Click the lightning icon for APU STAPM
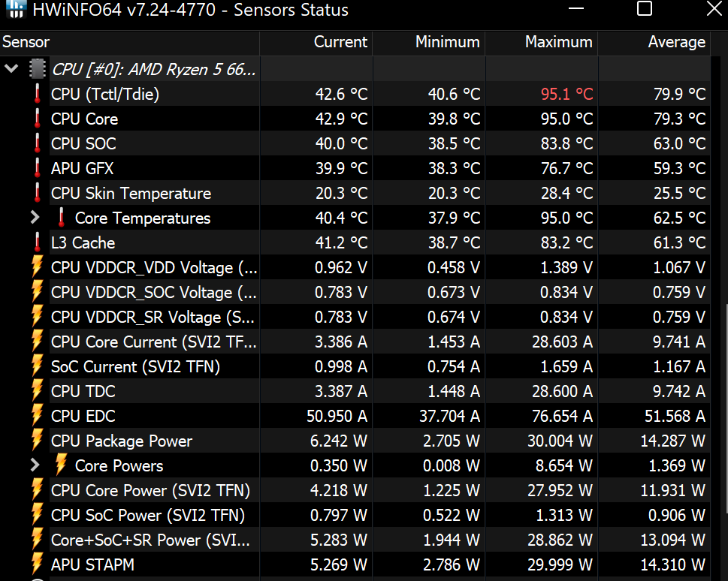 point(37,564)
